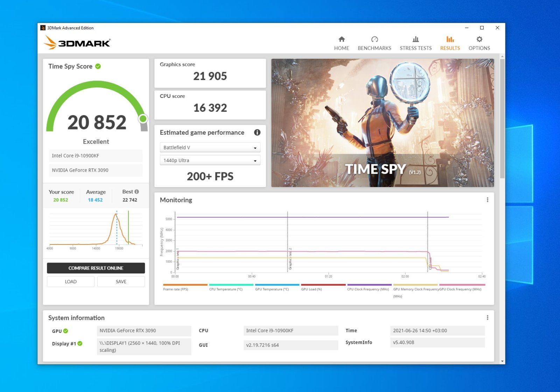Viewport: 560px width, 392px height.
Task: Click the Time Spy artwork thumbnail
Action: [383, 123]
